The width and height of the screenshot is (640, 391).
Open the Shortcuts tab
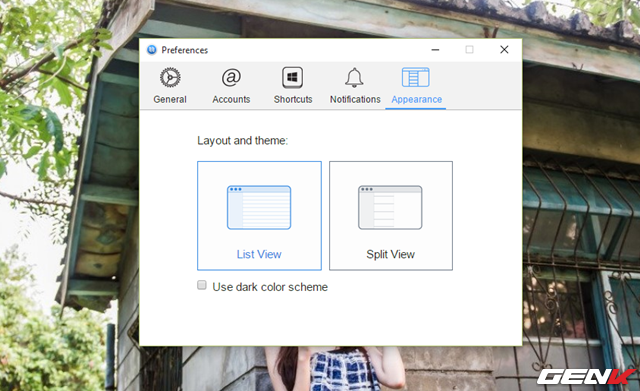point(293,86)
